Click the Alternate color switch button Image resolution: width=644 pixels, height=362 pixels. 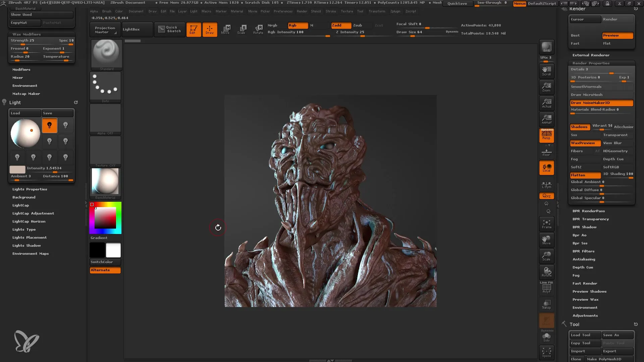pyautogui.click(x=105, y=269)
